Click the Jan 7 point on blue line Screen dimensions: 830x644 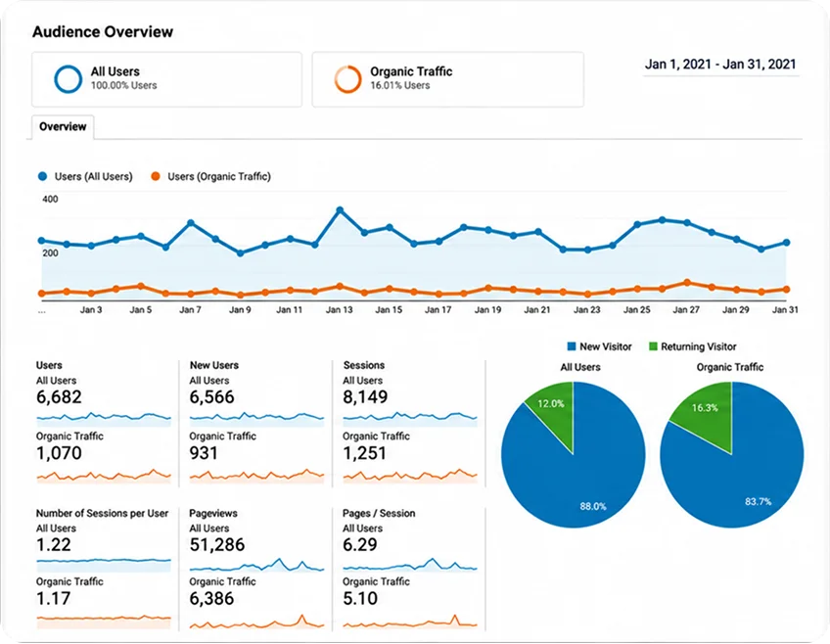click(191, 223)
